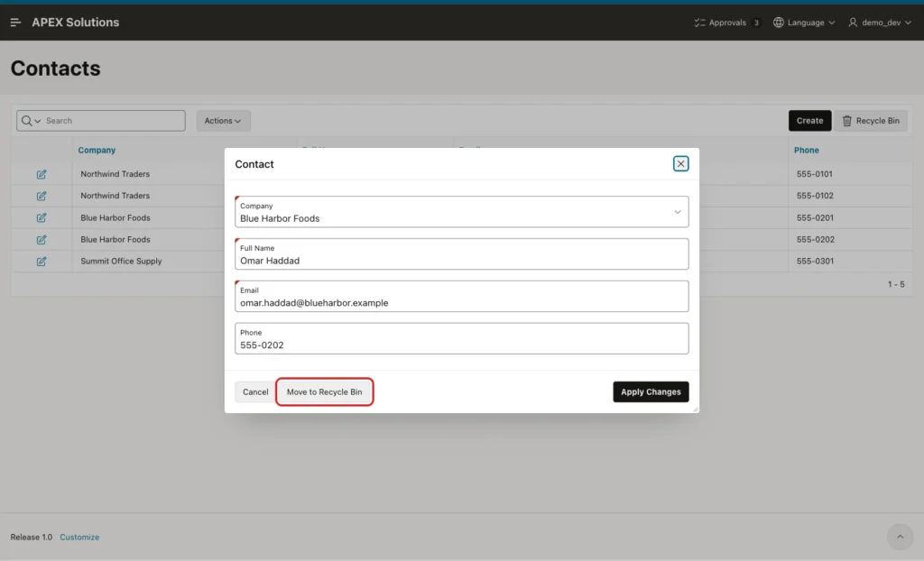Image resolution: width=924 pixels, height=561 pixels.
Task: Edit the Blue Harbor Foods 555-0202 row
Action: [x=42, y=239]
